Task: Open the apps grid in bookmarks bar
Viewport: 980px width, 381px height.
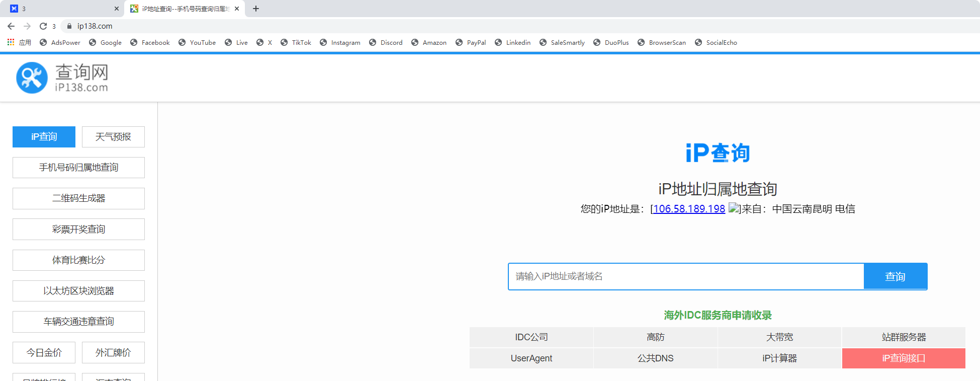Action: click(11, 42)
